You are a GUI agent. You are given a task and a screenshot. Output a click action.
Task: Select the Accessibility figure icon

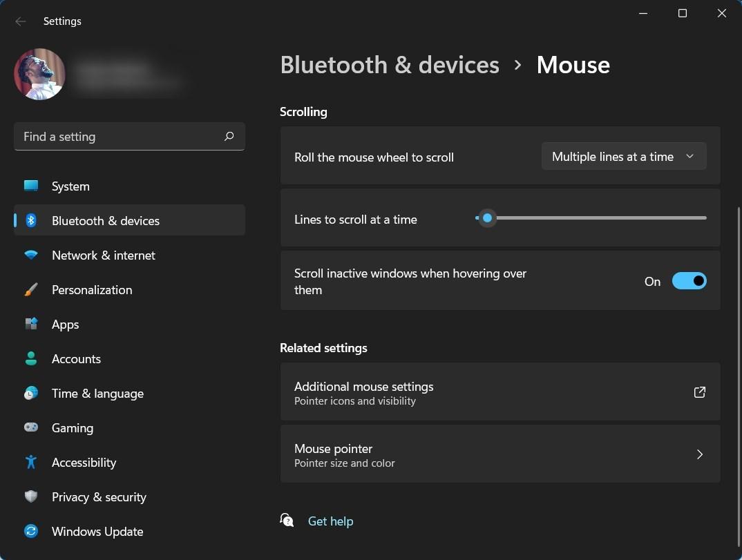pos(31,462)
